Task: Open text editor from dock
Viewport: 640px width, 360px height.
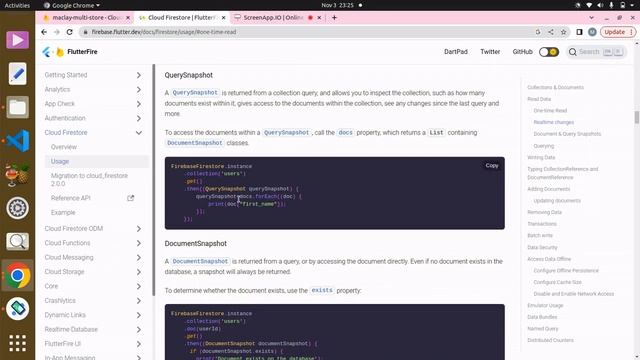Action: (18, 74)
